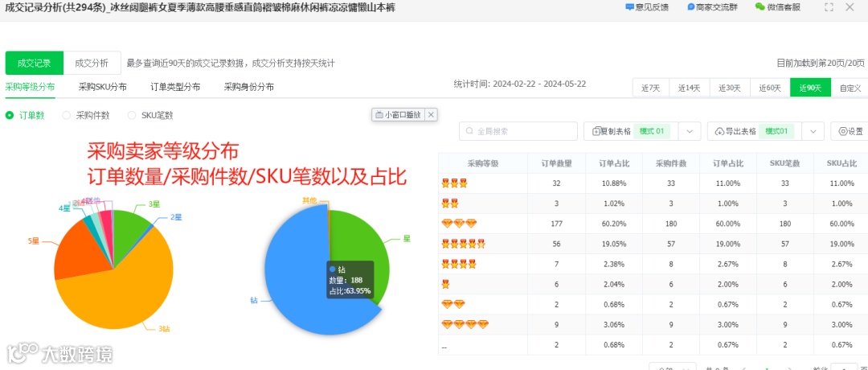Choose the 近7天 time range
The width and height of the screenshot is (868, 370).
650,88
